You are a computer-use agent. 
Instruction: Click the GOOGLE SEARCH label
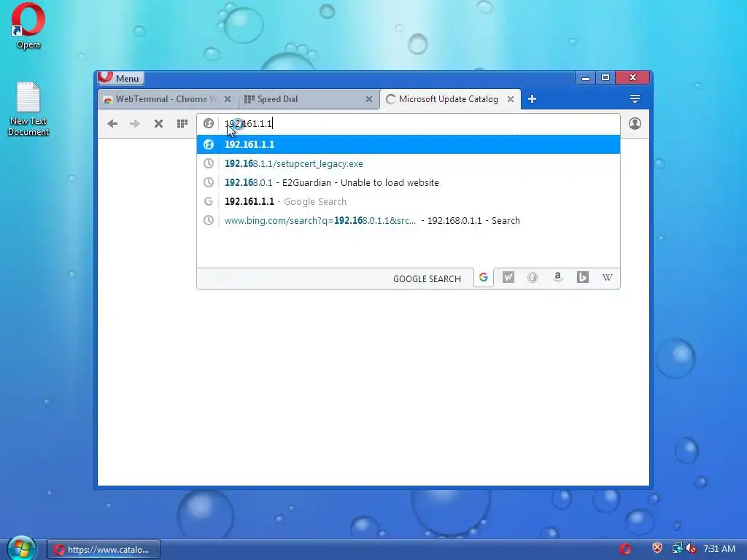tap(427, 279)
